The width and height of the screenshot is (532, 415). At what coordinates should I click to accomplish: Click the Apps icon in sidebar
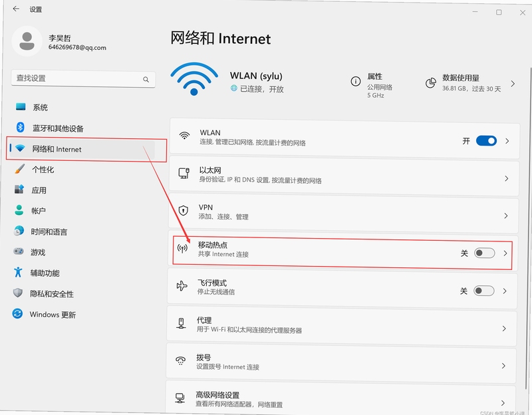tap(19, 190)
